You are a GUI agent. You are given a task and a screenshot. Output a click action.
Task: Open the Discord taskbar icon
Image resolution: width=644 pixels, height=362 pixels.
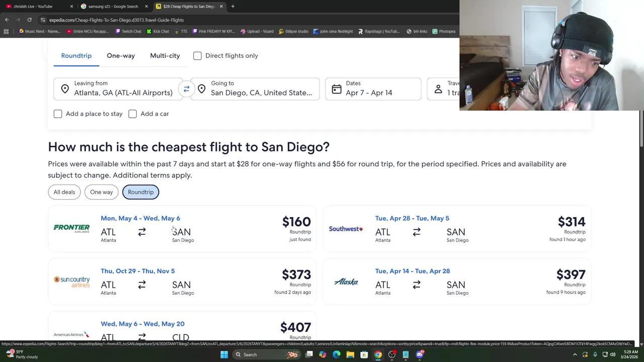coord(420,354)
